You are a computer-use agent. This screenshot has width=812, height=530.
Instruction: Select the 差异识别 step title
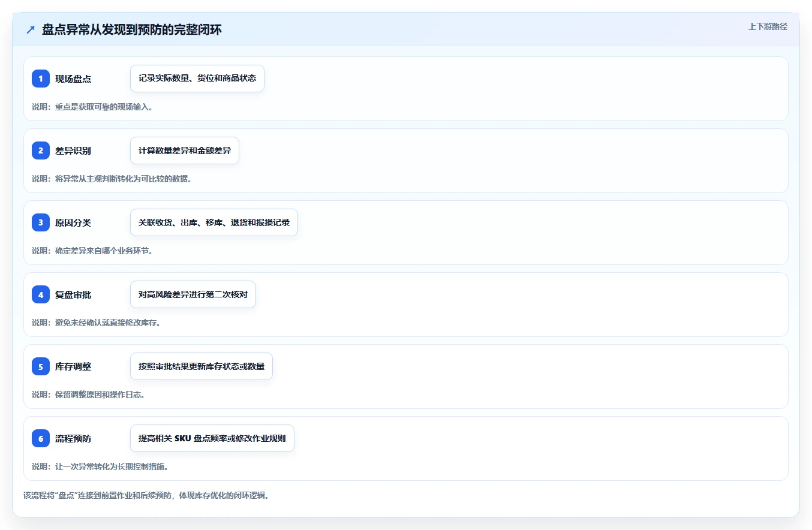[x=73, y=150]
